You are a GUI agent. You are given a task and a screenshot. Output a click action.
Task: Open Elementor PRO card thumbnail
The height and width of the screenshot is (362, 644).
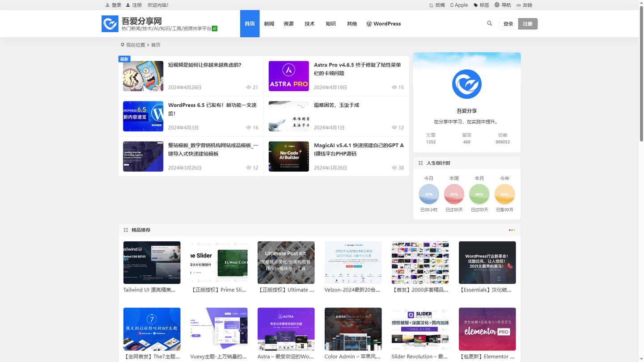pyautogui.click(x=487, y=329)
